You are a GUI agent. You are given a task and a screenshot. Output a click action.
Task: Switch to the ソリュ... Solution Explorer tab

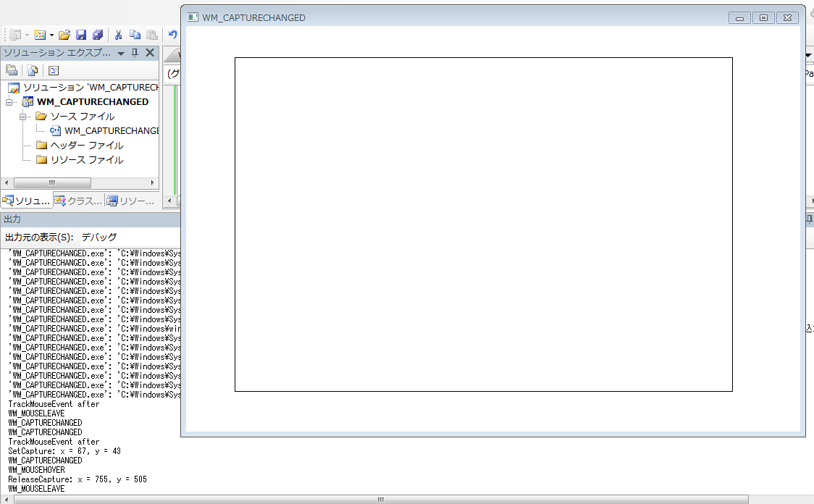click(x=27, y=201)
